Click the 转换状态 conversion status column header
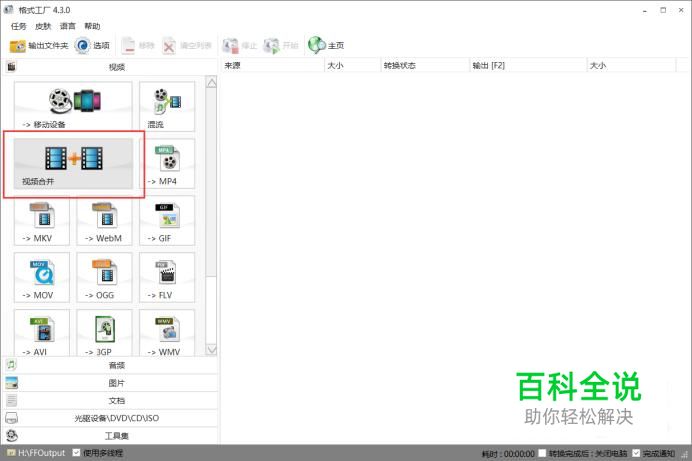Screen dimensions: 692x461 (425, 65)
